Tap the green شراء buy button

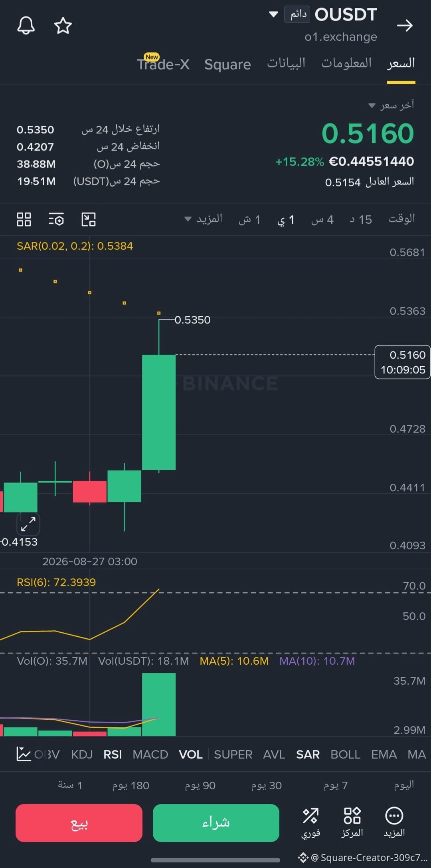click(216, 823)
